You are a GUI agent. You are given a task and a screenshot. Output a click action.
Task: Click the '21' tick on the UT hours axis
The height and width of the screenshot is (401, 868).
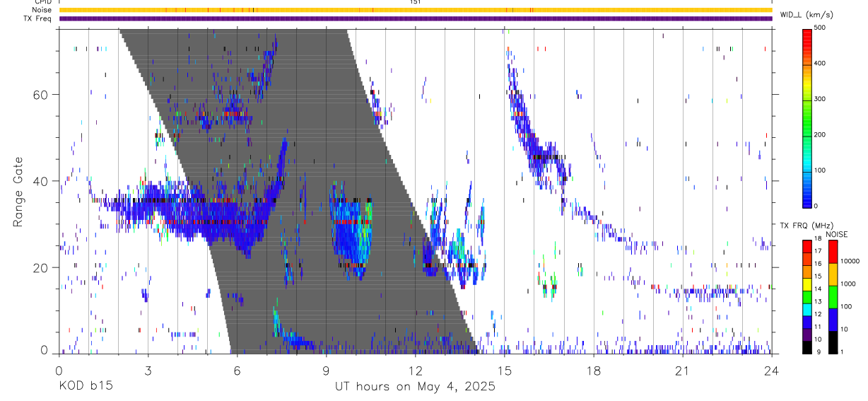682,371
